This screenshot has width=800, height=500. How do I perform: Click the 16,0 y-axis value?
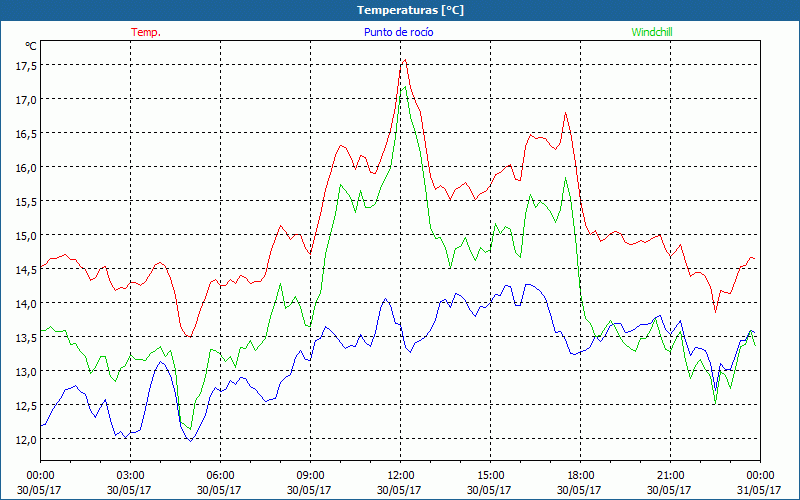[x=26, y=168]
